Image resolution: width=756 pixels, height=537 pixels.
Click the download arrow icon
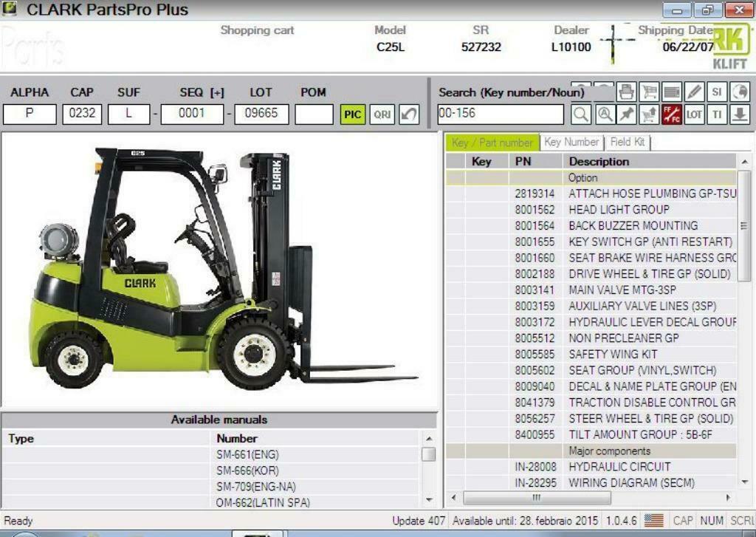click(740, 114)
